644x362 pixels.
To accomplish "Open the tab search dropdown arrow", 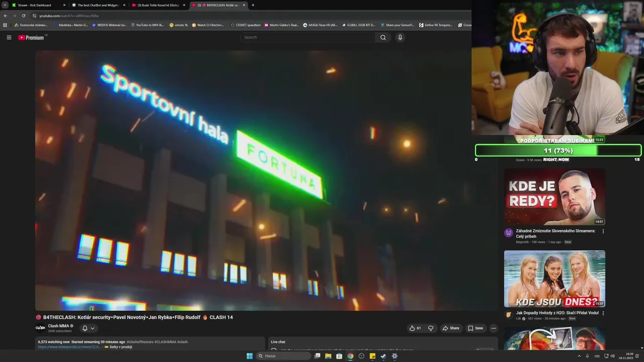I will click(5, 5).
